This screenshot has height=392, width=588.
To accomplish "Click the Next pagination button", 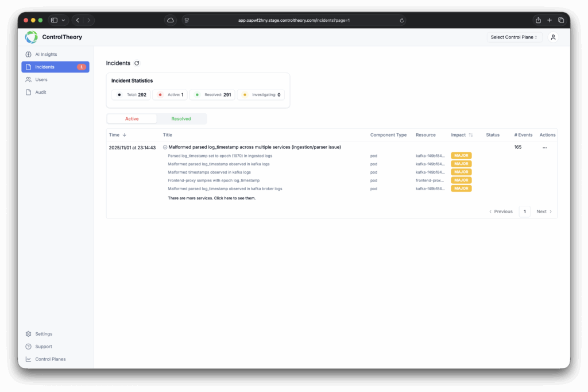I will tap(544, 212).
